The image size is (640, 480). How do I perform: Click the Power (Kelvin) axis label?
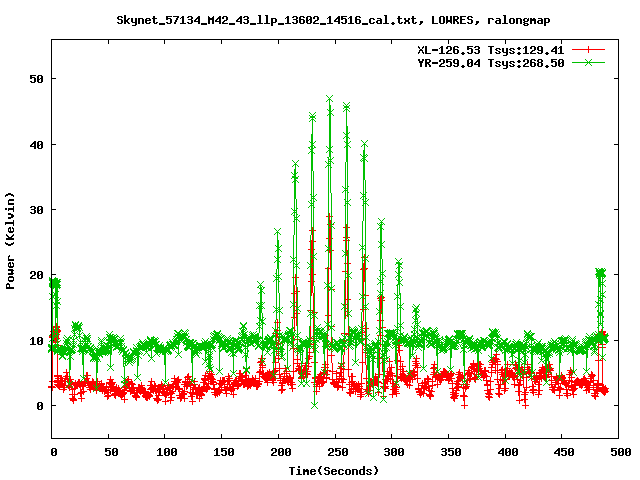[10, 241]
